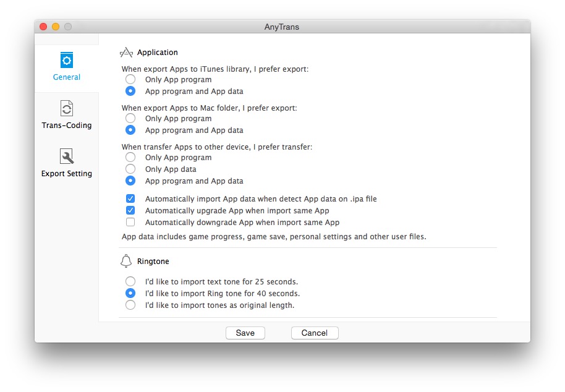Switch to the Trans-Coding tab label
The image size is (565, 392).
click(67, 126)
